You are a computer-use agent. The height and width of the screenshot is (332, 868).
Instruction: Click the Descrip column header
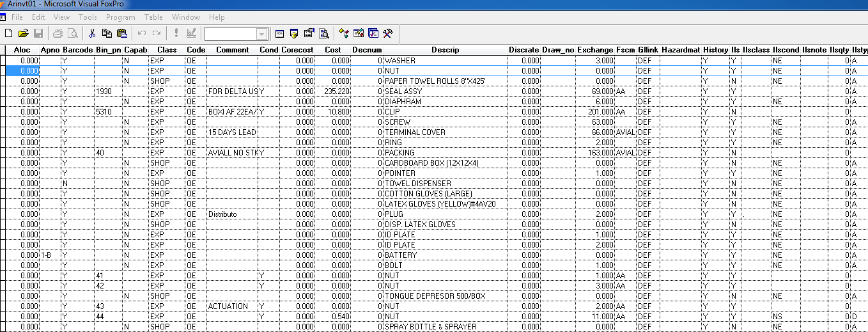(x=445, y=50)
